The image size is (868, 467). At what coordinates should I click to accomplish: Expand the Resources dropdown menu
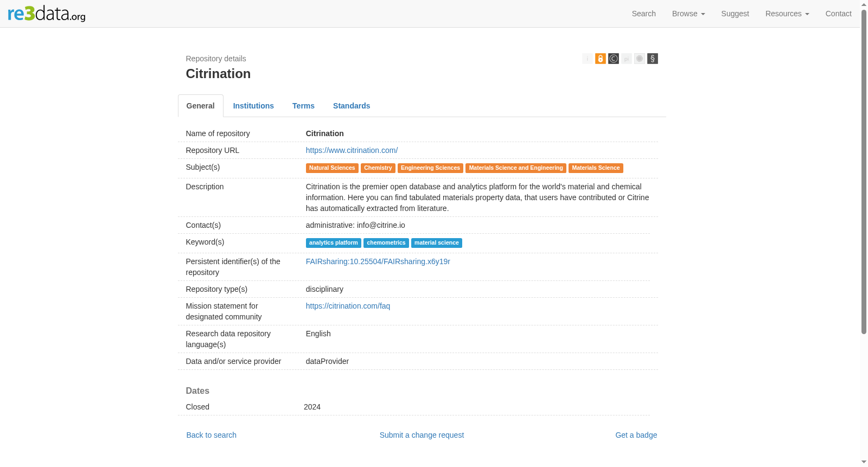point(787,14)
